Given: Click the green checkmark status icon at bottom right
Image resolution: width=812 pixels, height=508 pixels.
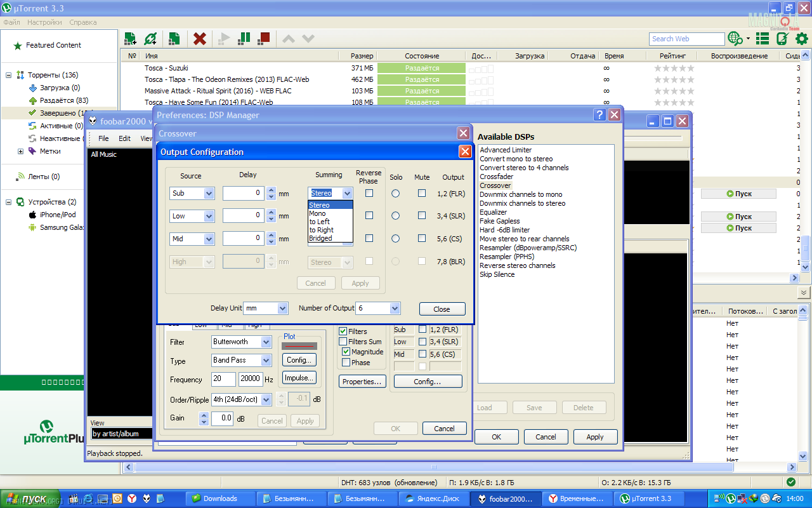Looking at the screenshot, I should 791,483.
